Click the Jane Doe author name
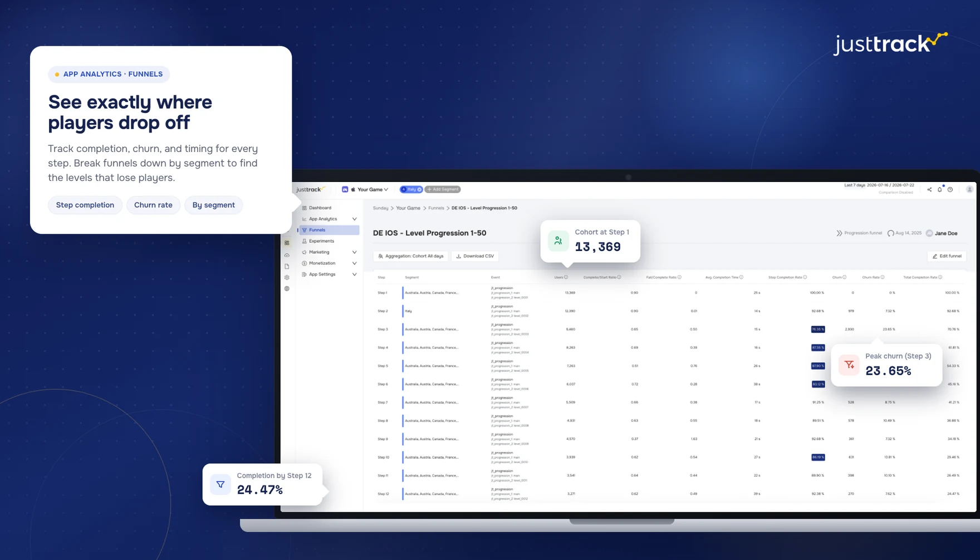Image resolution: width=980 pixels, height=560 pixels. coord(945,233)
